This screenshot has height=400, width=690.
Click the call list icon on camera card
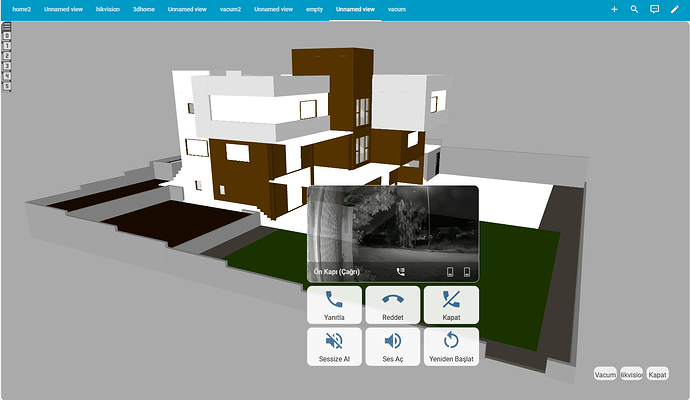click(400, 272)
